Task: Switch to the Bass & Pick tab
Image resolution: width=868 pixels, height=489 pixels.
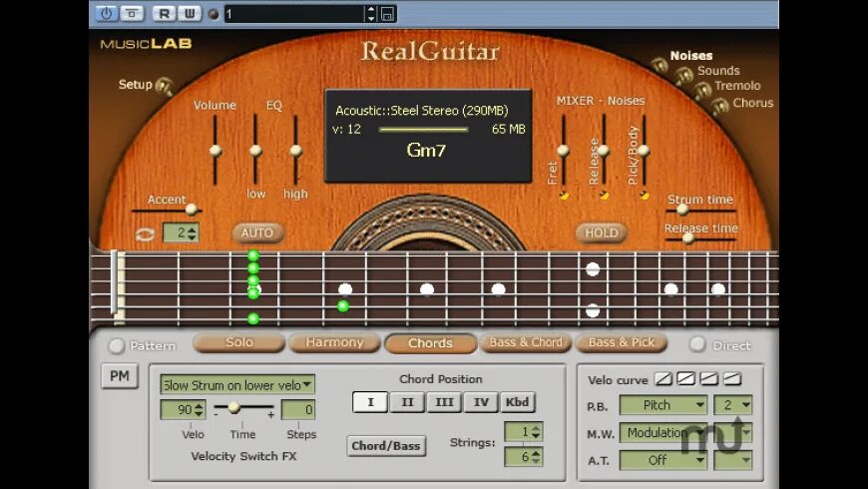Action: (622, 342)
